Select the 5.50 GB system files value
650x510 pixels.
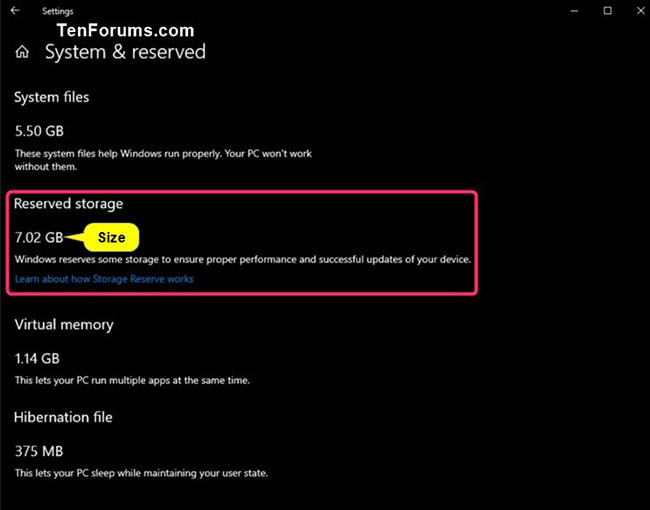click(x=39, y=131)
